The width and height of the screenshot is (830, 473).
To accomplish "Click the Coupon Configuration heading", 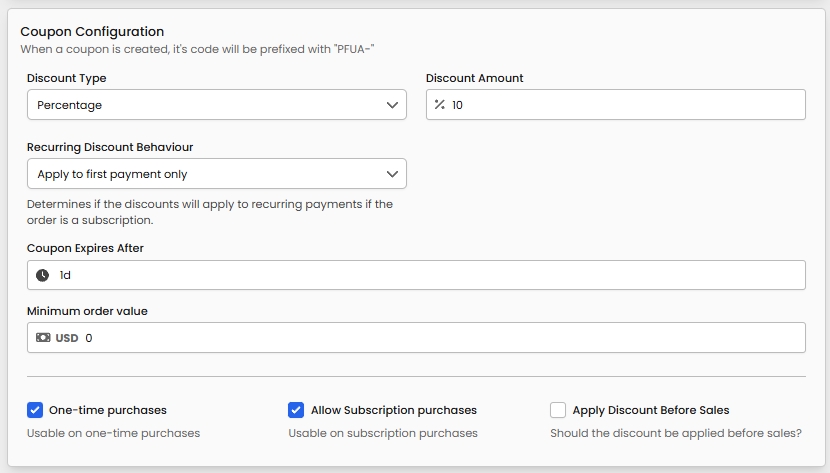I will point(92,32).
